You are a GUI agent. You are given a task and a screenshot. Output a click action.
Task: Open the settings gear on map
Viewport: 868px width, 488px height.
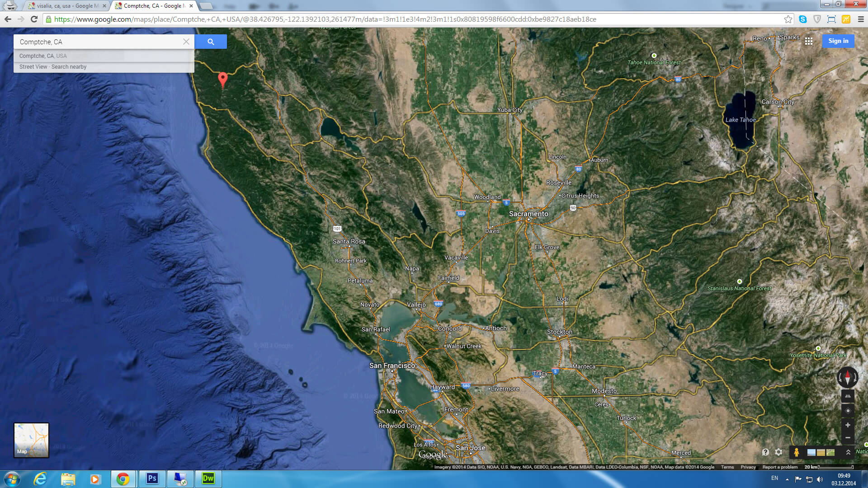[x=778, y=452]
